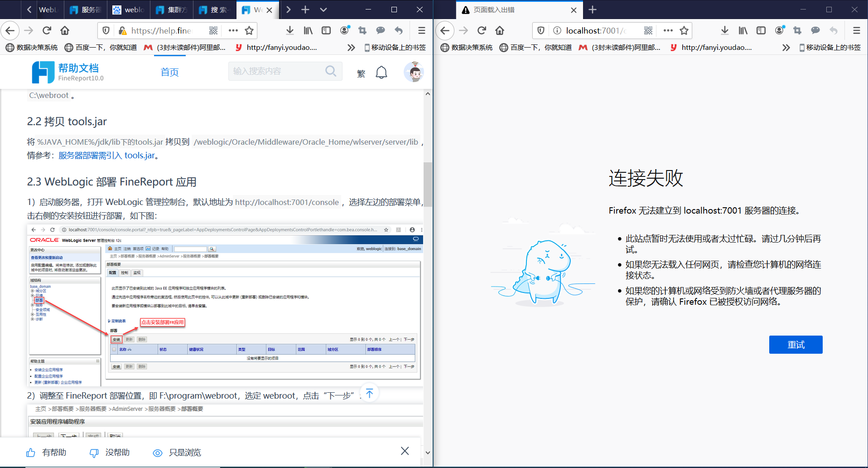This screenshot has height=468, width=868.
Task: Click back-to-top arrow button
Action: (369, 393)
